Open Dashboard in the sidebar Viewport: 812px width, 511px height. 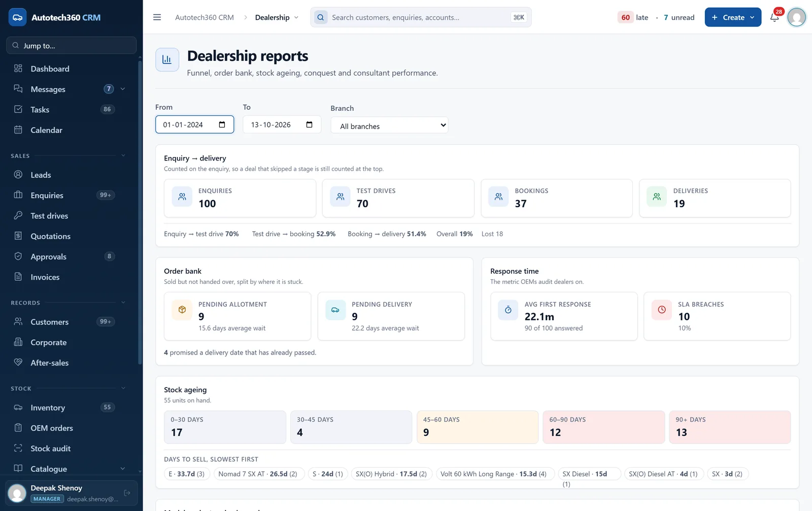(71, 69)
